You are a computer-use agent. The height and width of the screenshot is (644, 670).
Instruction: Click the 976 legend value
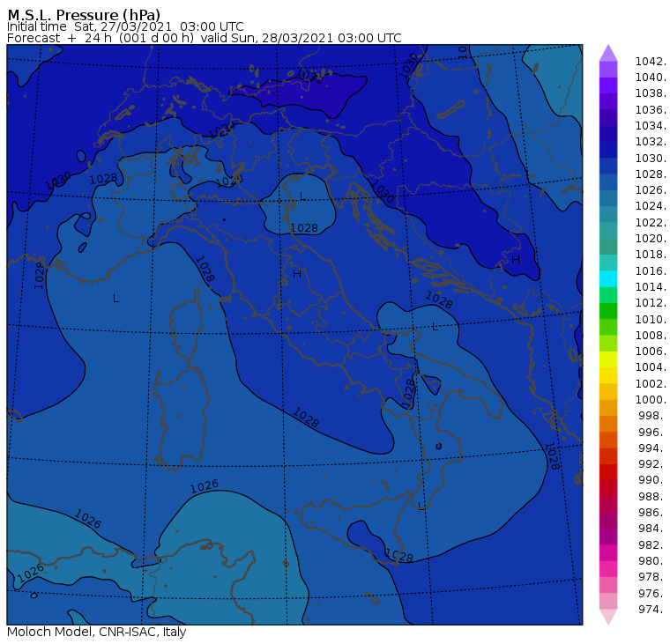[x=651, y=593]
